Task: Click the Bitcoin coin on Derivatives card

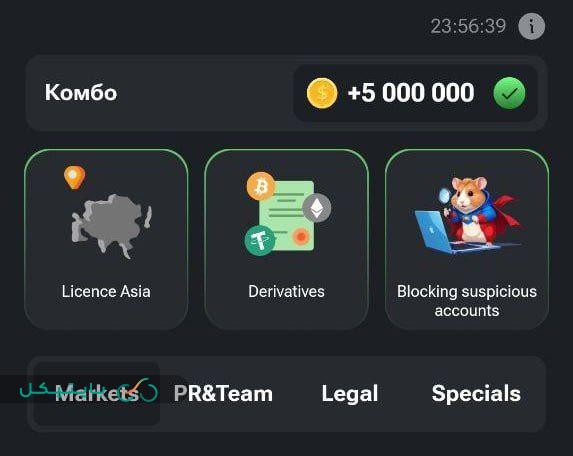Action: point(261,186)
